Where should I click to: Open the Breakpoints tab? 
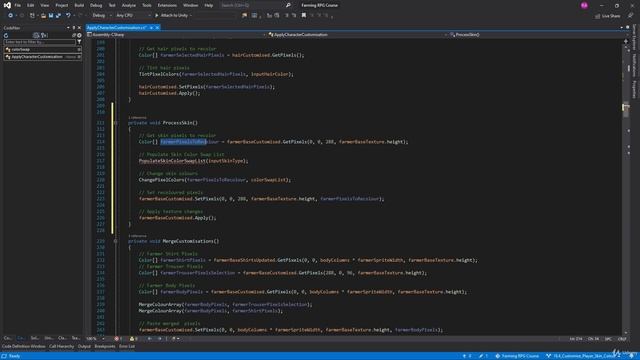point(105,347)
